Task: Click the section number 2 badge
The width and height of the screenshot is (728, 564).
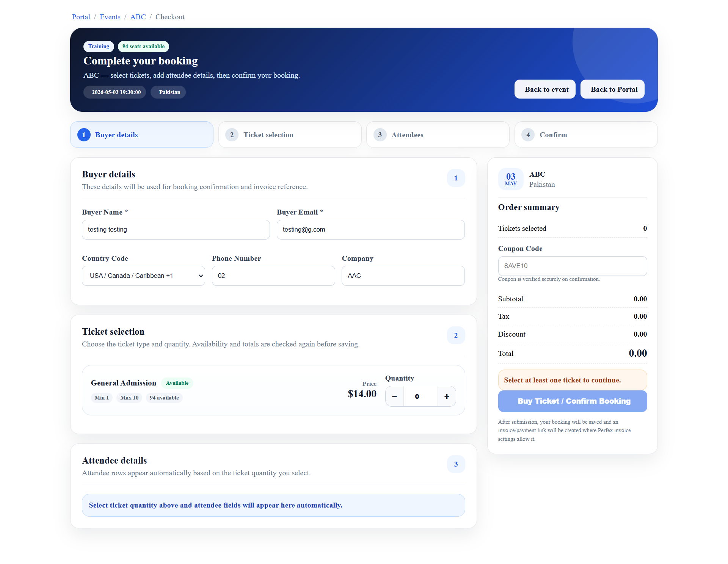Action: pyautogui.click(x=456, y=335)
